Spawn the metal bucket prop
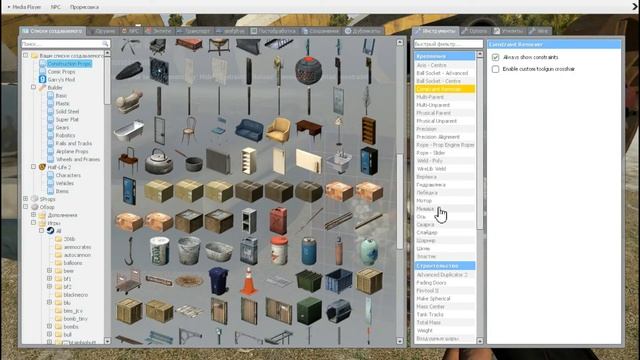This screenshot has height=360, width=640. 189,251
